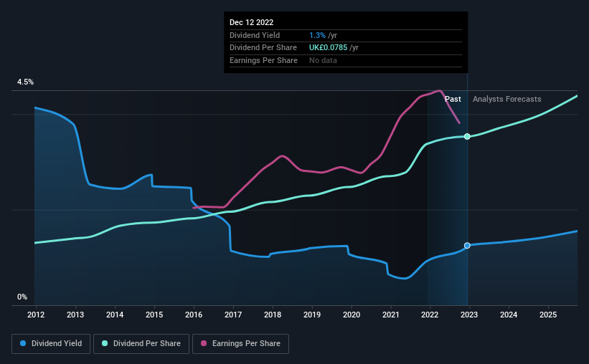Click the '4.5%' y-axis label
589x364 pixels.
[x=25, y=82]
